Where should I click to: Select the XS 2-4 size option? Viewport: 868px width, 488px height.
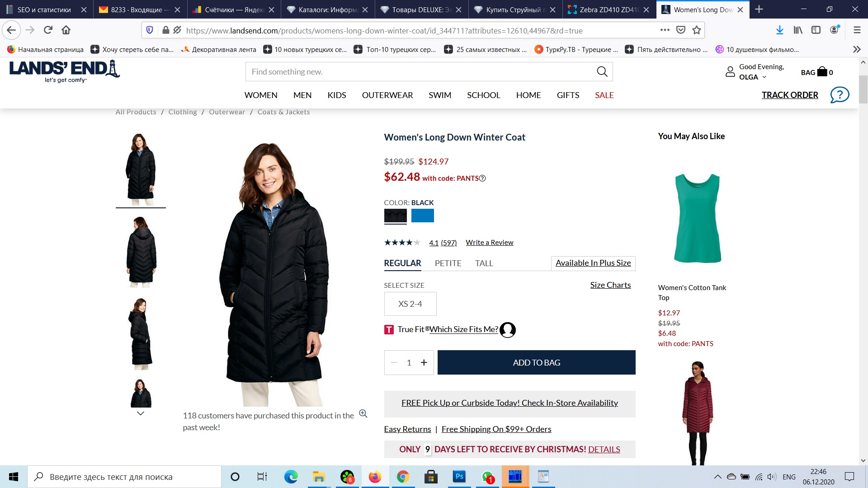(x=410, y=304)
